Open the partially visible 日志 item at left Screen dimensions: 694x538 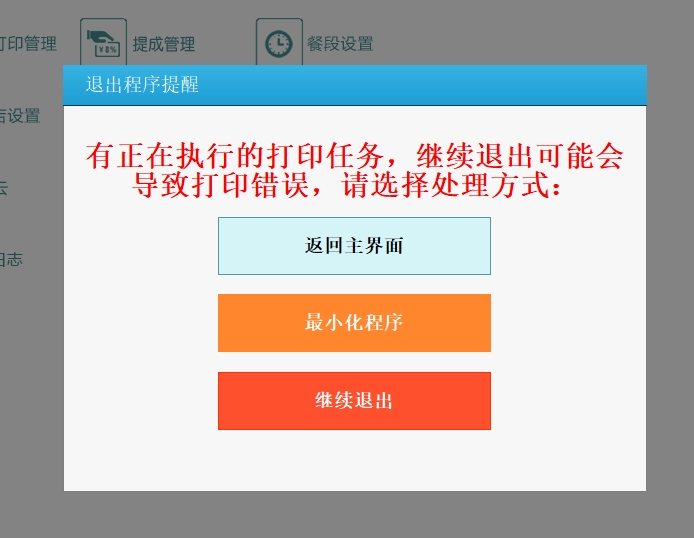coord(11,259)
